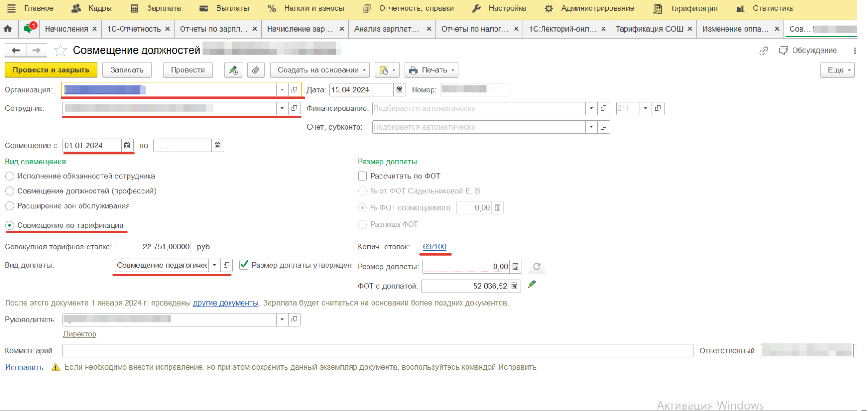
Task: Open calendar picker for the Дата field
Action: point(400,90)
